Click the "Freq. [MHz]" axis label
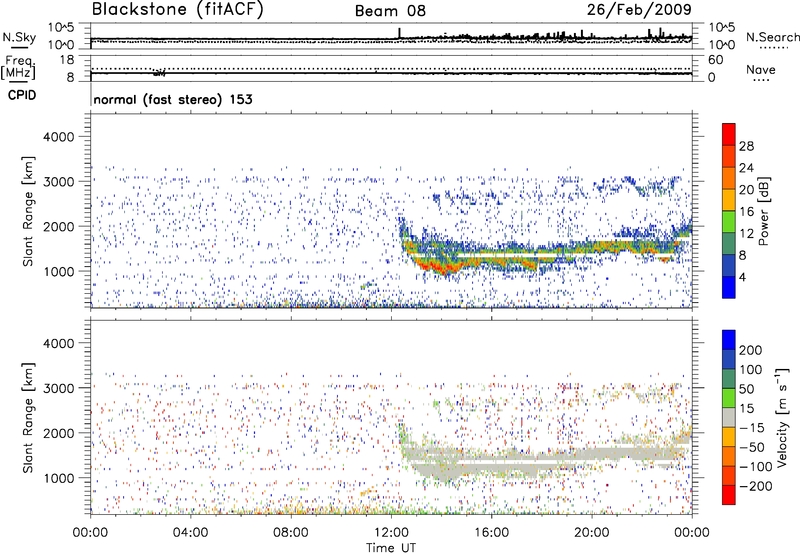 pyautogui.click(x=18, y=68)
